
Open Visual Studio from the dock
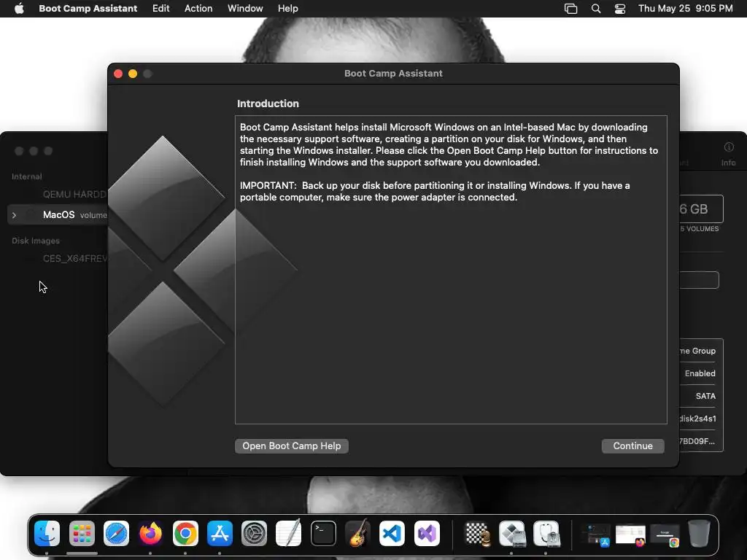[x=427, y=533]
